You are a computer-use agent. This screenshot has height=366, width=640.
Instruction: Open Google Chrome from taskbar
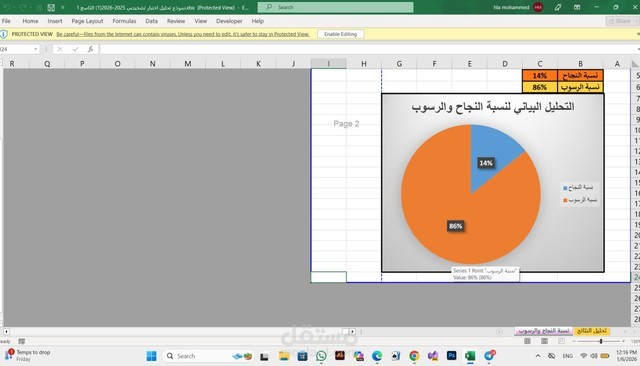click(x=414, y=356)
